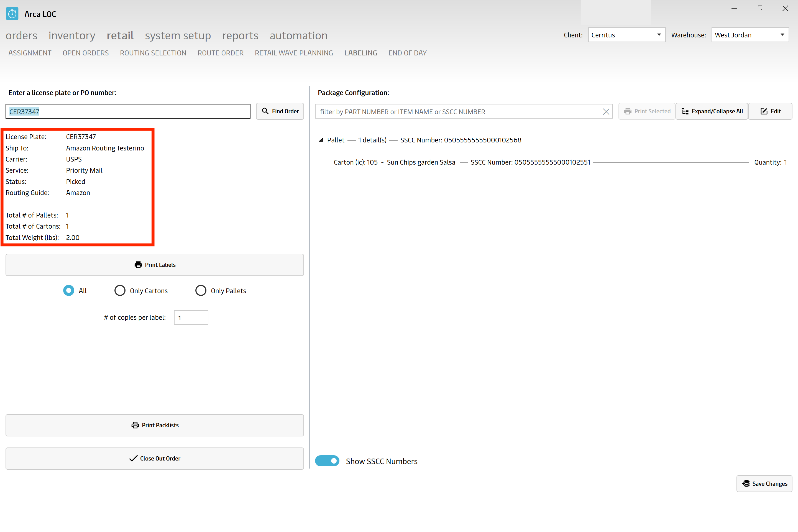Image resolution: width=798 pixels, height=532 pixels.
Task: Click the checkmark icon on Close Out Order
Action: click(x=133, y=458)
